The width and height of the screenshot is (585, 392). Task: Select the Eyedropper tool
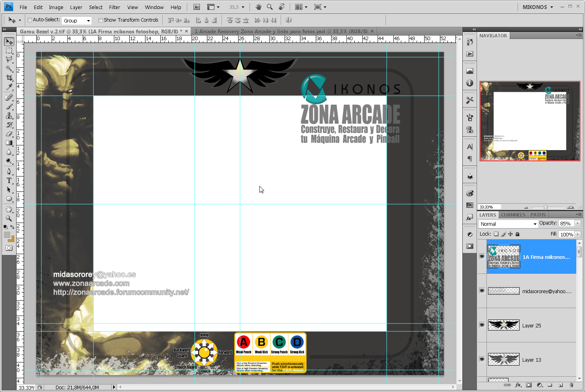(9, 87)
